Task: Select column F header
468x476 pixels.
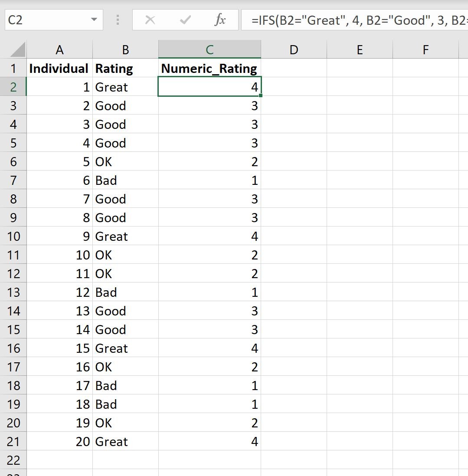Action: [425, 49]
